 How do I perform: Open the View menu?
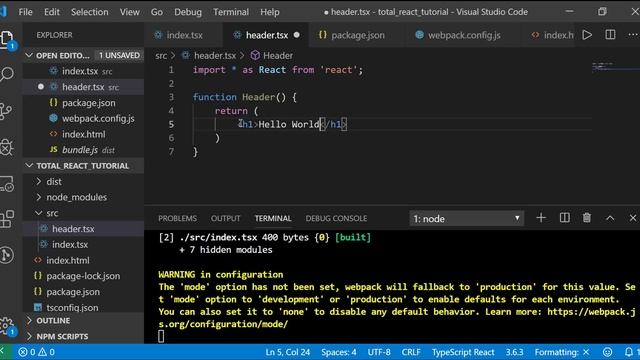click(x=129, y=12)
